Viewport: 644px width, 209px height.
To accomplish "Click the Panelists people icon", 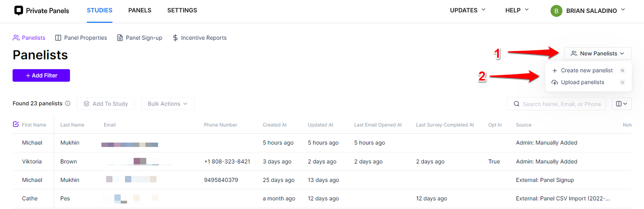I will click(16, 38).
